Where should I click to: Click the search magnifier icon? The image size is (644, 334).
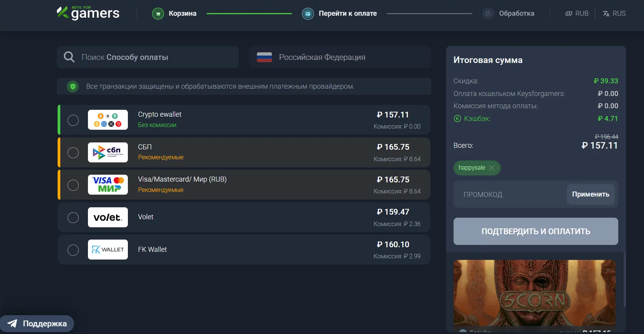[x=69, y=57]
